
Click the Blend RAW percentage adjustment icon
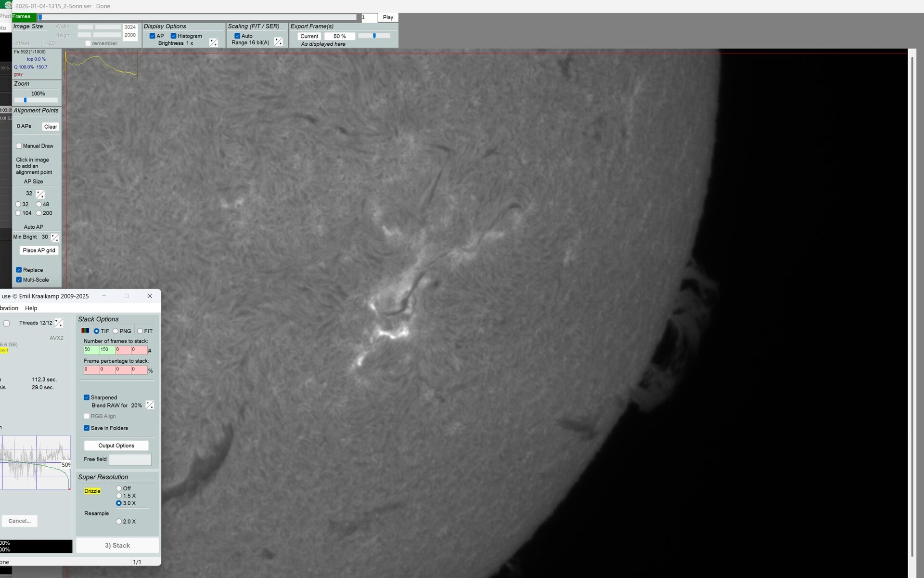[x=150, y=406]
